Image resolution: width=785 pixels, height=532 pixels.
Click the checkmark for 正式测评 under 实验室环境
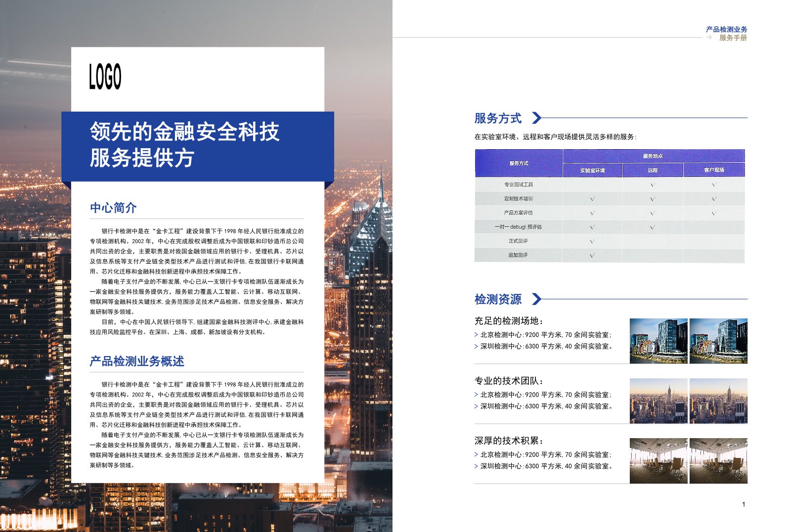click(592, 242)
